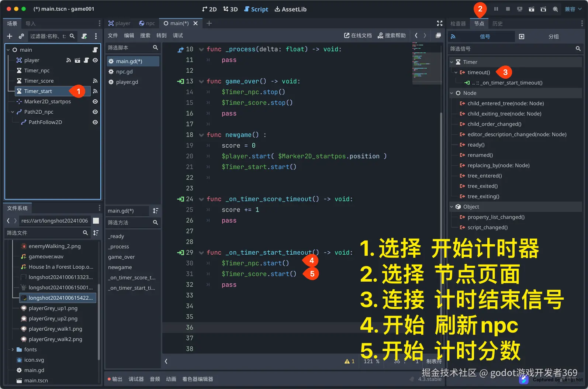Run the current scene
This screenshot has height=389, width=588.
tap(532, 9)
